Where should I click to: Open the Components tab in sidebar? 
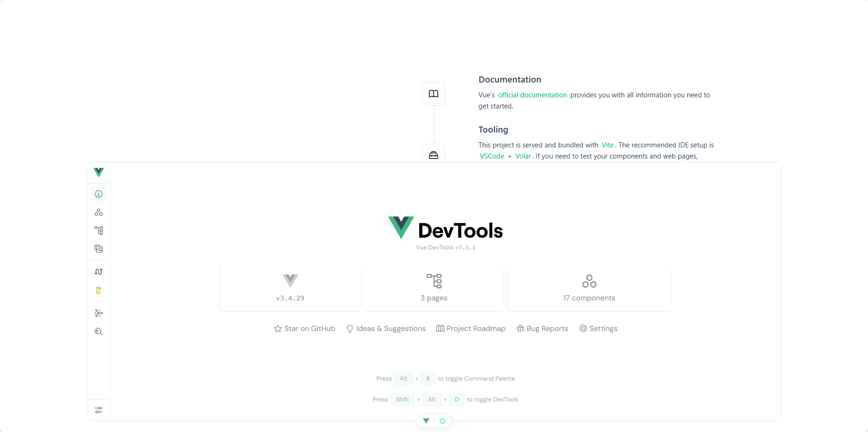[x=99, y=212]
